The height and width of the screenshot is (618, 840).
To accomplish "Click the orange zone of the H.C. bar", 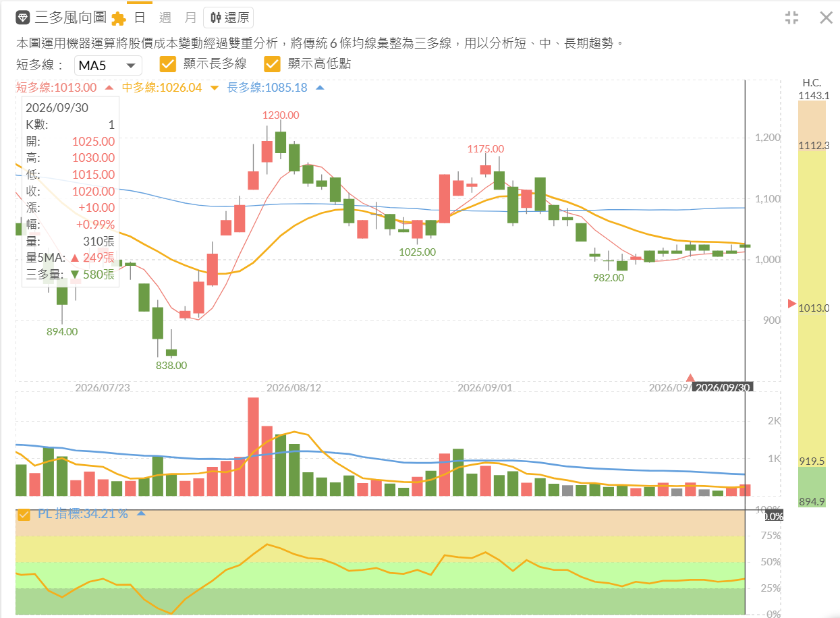I will tap(812, 123).
